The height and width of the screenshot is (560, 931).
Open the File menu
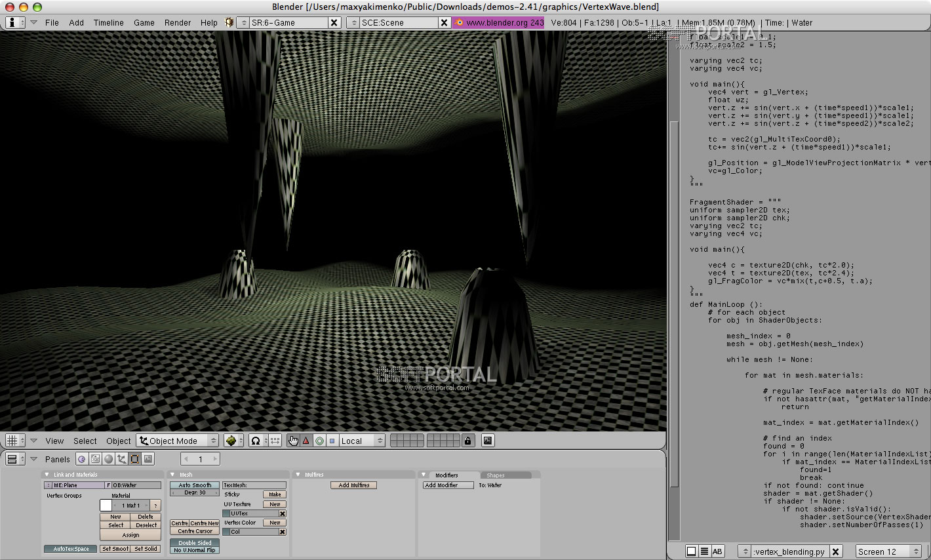coord(52,22)
